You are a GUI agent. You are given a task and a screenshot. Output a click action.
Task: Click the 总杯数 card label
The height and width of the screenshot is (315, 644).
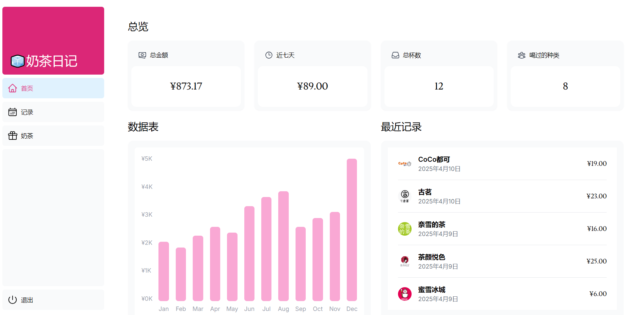click(412, 55)
